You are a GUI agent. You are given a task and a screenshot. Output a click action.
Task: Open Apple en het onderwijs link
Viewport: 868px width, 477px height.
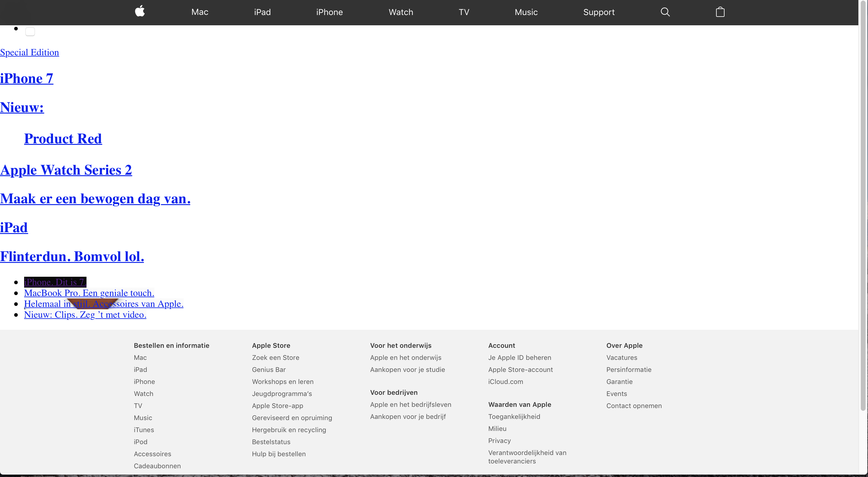[406, 357]
